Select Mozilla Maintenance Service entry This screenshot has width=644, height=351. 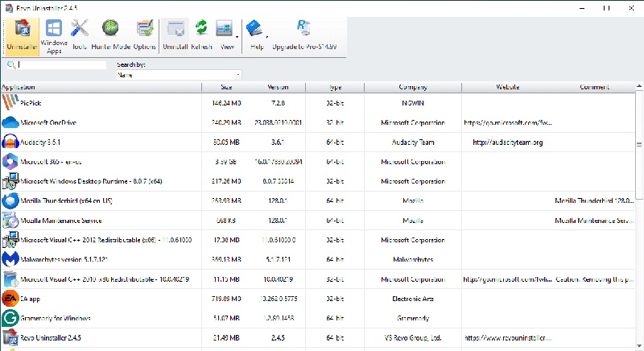(x=61, y=221)
